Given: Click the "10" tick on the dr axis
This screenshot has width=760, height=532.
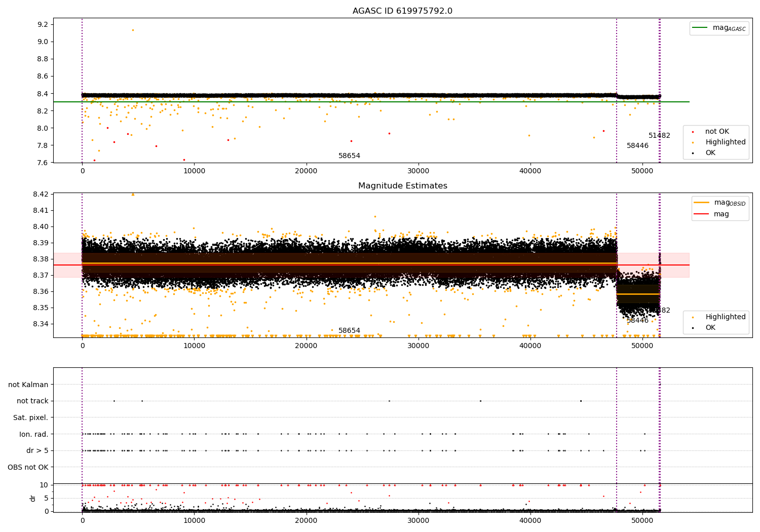Looking at the screenshot, I should 44,485.
